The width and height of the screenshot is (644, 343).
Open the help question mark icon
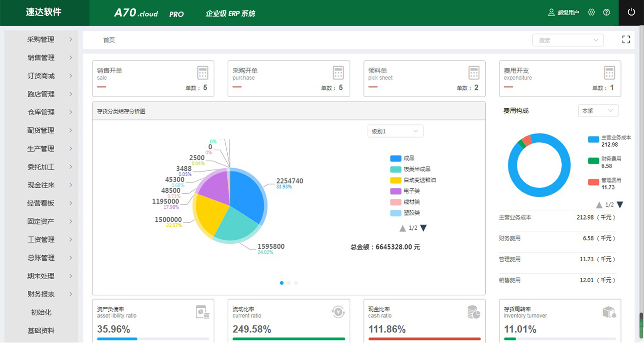(607, 12)
